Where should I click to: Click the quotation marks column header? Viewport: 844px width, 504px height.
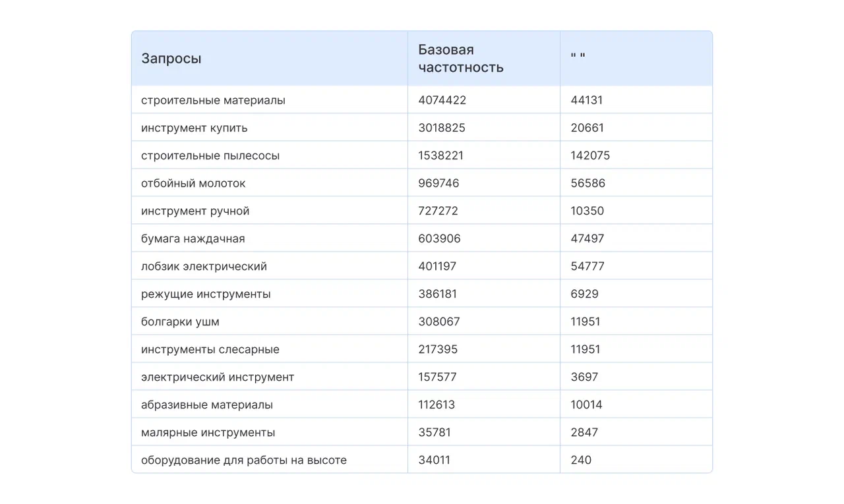point(578,59)
